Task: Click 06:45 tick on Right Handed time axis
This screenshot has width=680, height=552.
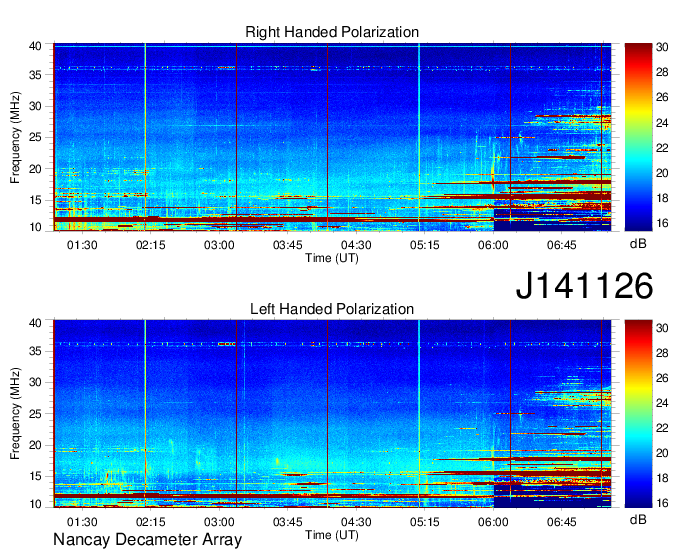Action: [x=562, y=245]
